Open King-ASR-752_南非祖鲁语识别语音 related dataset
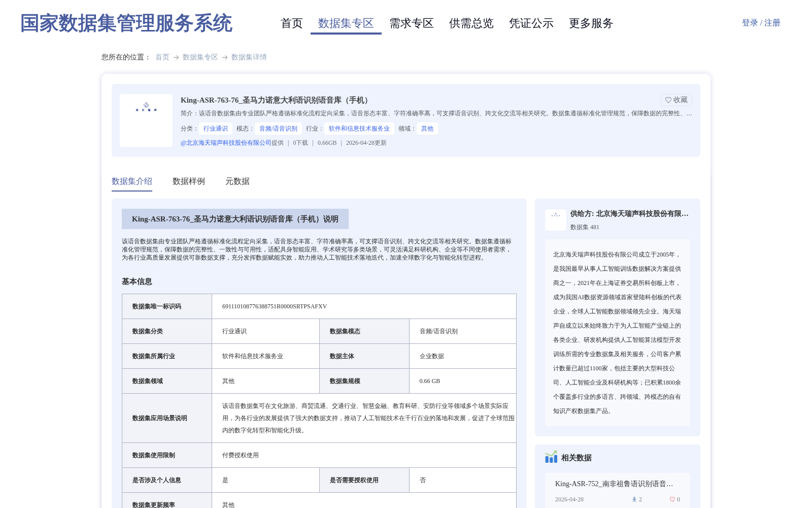Viewport: 812px width, 508px height. [614, 484]
